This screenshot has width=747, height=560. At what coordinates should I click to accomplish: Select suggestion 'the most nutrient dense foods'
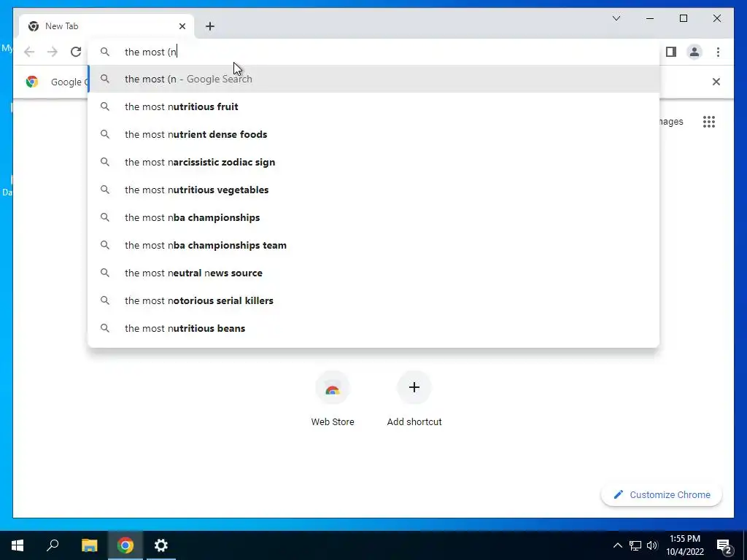374,134
